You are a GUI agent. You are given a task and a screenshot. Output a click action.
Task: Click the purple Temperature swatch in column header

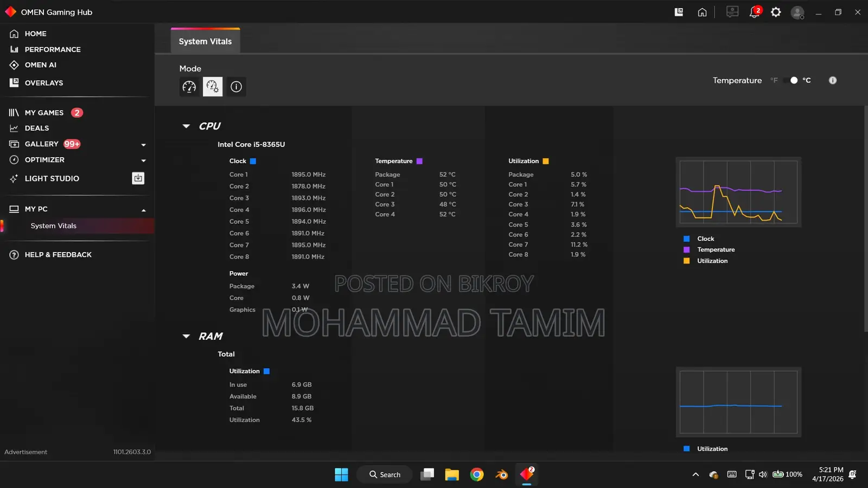(x=419, y=161)
